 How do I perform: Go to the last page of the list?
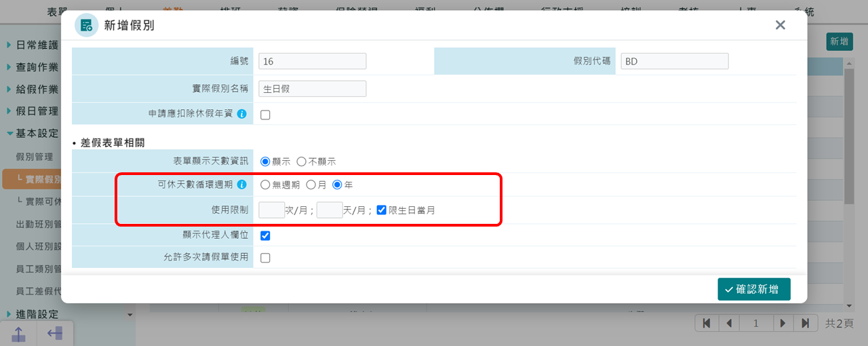pyautogui.click(x=806, y=323)
